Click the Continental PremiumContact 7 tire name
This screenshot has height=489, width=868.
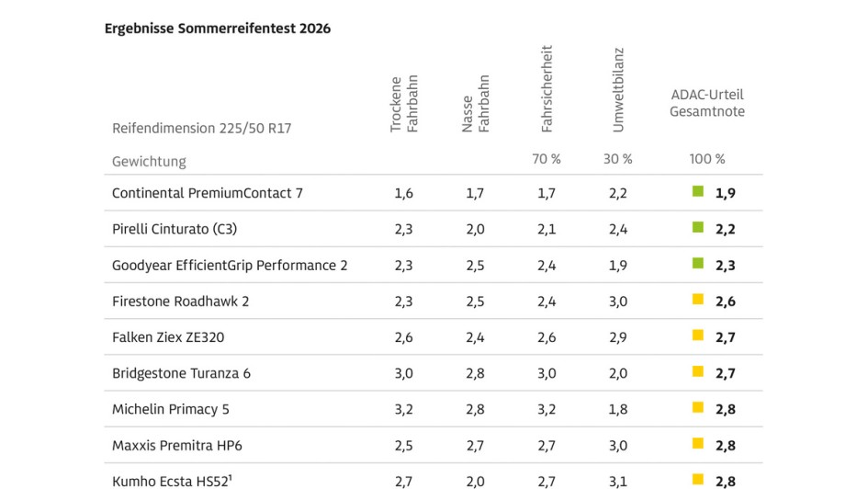pos(207,193)
